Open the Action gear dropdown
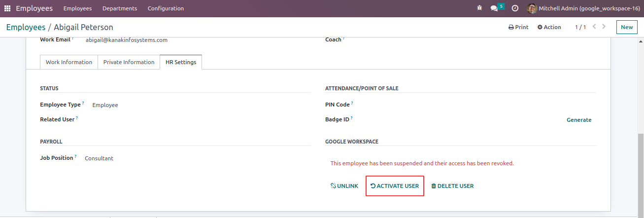This screenshot has width=644, height=218. (549, 27)
